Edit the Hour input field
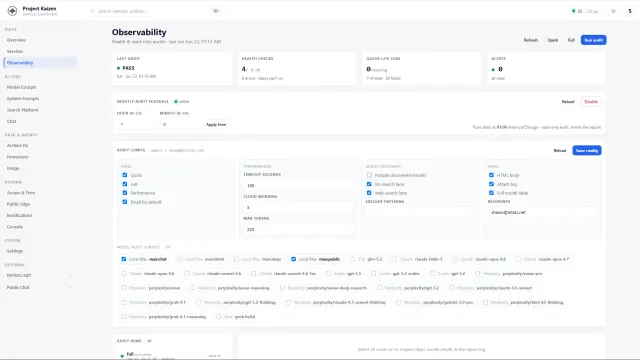The height and width of the screenshot is (360, 640). click(x=136, y=124)
